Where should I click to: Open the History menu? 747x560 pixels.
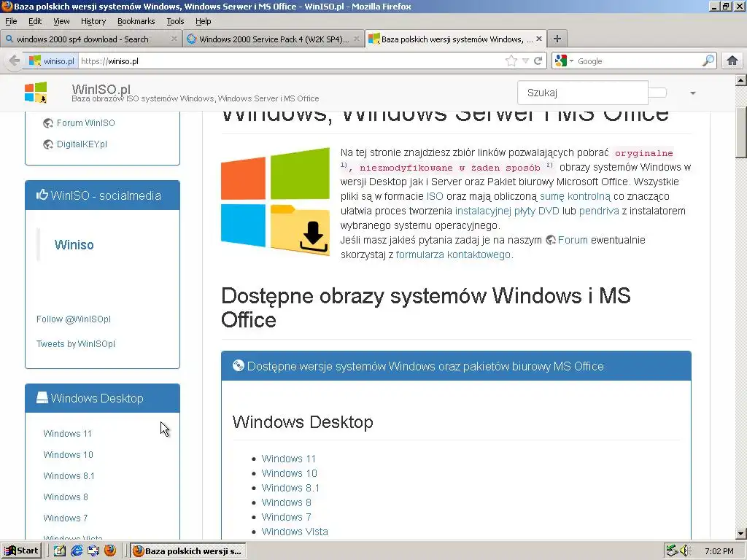click(x=93, y=21)
